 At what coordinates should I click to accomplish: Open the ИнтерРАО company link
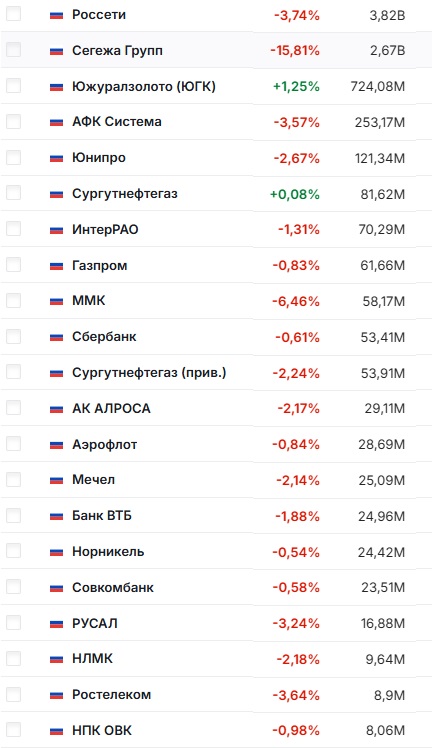105,229
